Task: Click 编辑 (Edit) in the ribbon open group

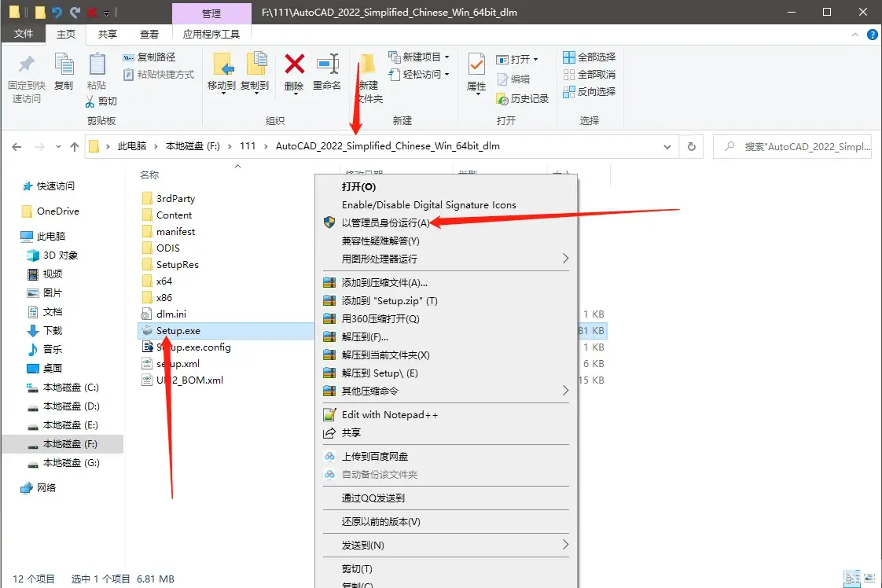Action: click(x=513, y=79)
